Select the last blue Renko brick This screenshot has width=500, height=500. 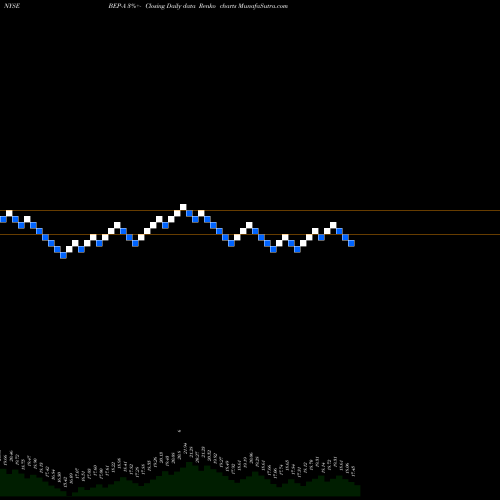(351, 243)
